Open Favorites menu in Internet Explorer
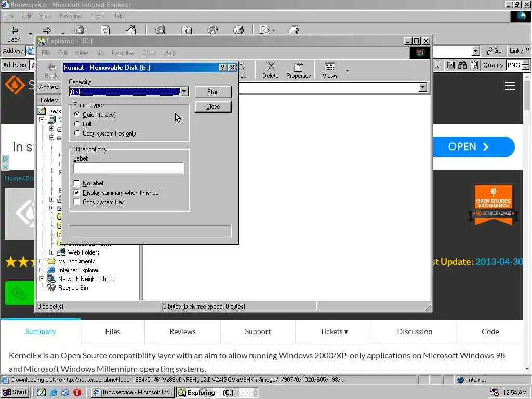 point(71,16)
